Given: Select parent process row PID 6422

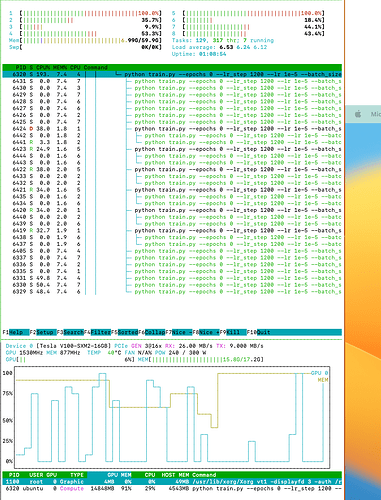Looking at the screenshot, I should (x=172, y=169).
